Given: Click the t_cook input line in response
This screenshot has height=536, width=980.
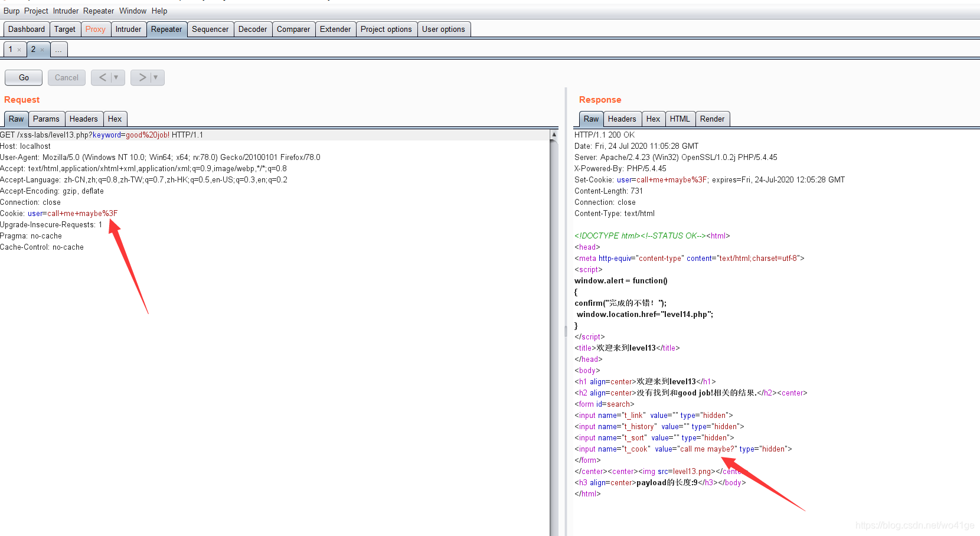Looking at the screenshot, I should tap(683, 449).
